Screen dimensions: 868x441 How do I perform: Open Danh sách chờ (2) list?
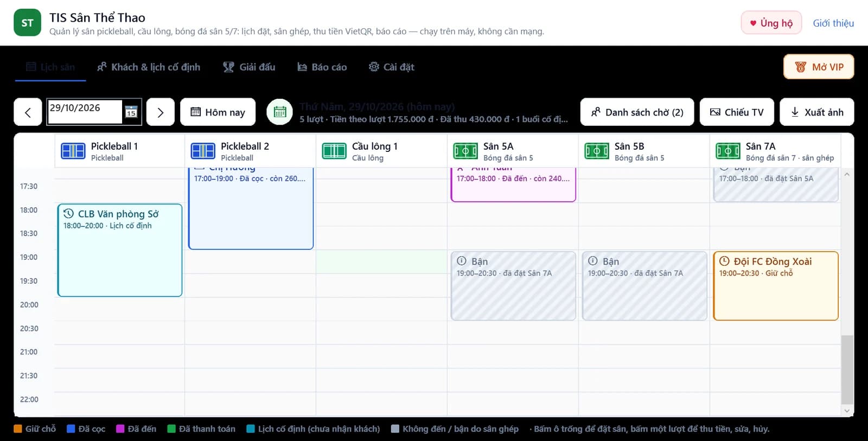637,112
